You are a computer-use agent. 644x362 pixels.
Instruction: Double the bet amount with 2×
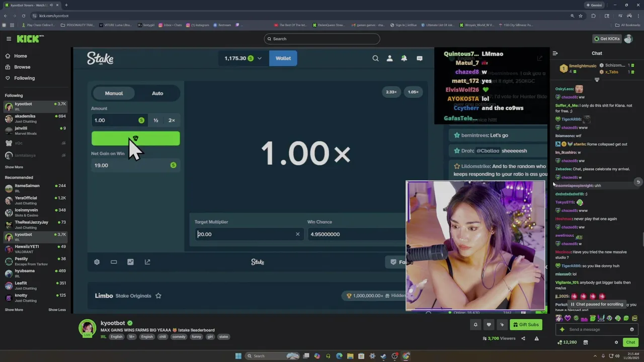point(172,120)
